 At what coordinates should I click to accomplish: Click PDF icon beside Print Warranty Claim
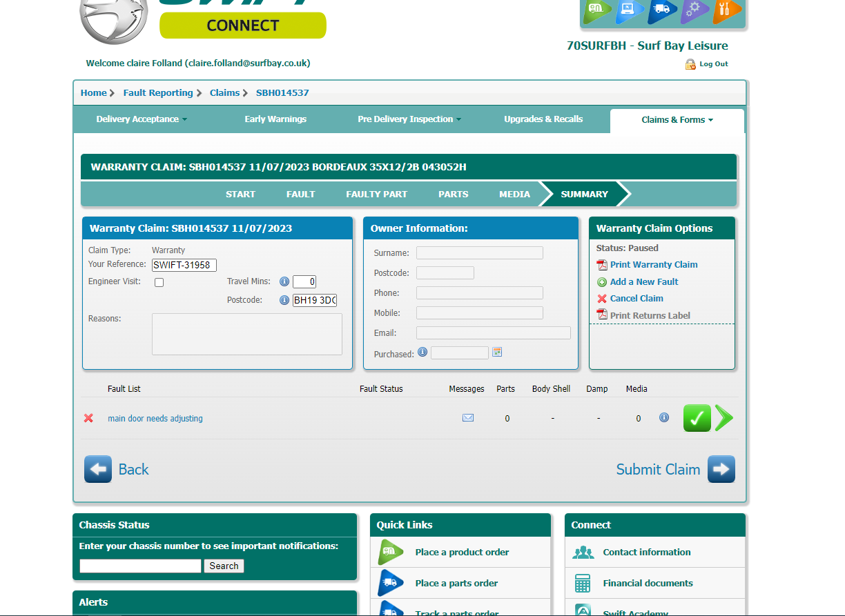point(602,265)
